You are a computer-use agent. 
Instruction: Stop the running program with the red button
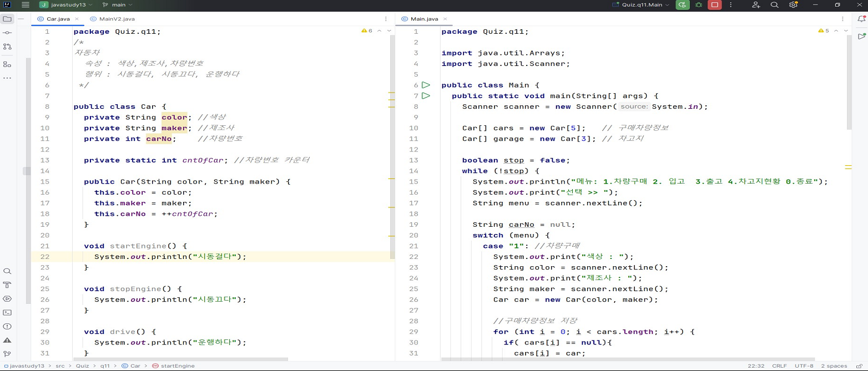[714, 4]
